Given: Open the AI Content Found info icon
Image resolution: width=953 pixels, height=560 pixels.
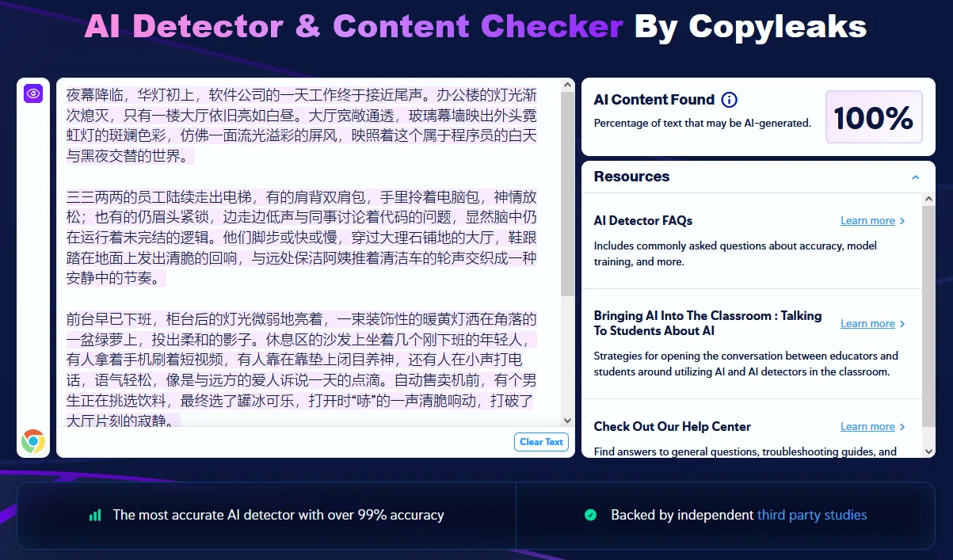Looking at the screenshot, I should pos(729,100).
